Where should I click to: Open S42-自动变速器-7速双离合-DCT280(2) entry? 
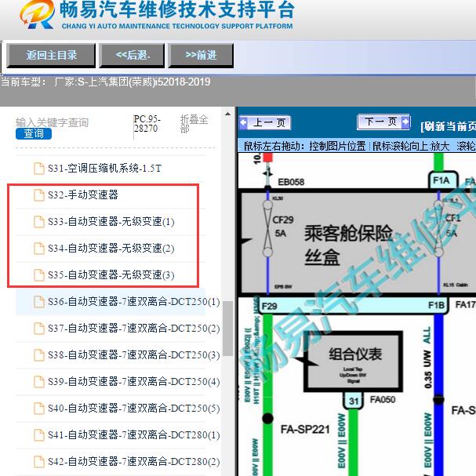pyautogui.click(x=134, y=462)
